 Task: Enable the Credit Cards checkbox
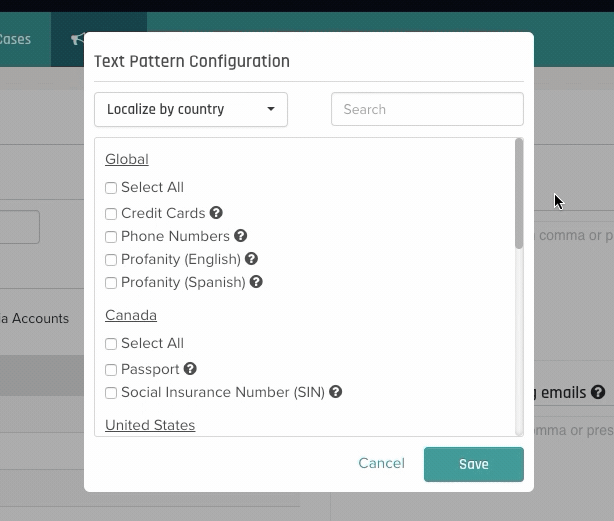pos(111,214)
